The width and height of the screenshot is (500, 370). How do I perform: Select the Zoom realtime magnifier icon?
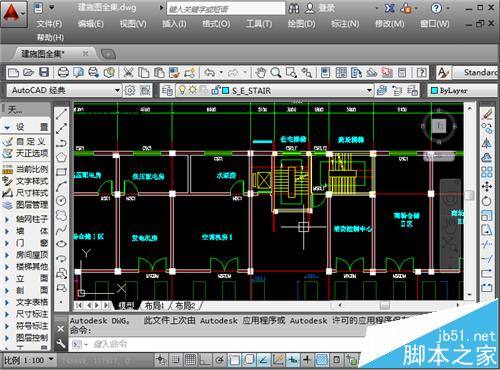276,72
